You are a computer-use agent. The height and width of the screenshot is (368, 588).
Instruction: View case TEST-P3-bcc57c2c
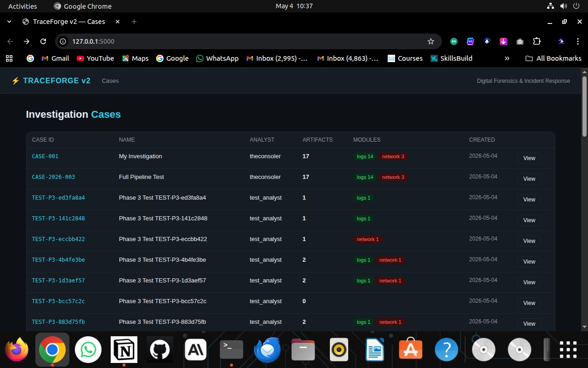pyautogui.click(x=529, y=303)
